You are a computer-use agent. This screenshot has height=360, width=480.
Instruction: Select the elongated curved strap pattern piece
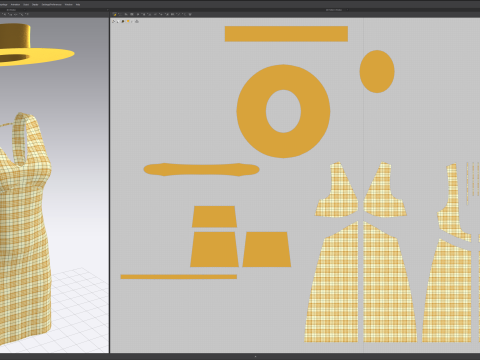pyautogui.click(x=201, y=169)
